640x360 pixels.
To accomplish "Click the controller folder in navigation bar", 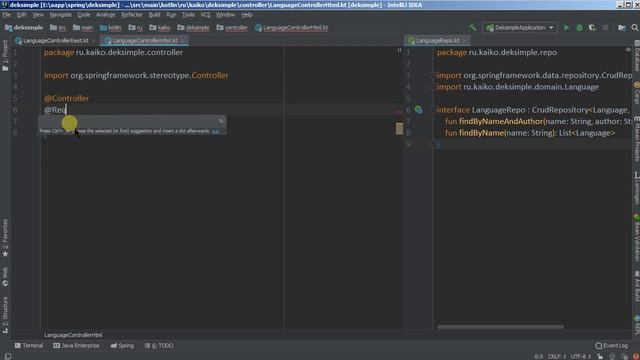I will coord(232,28).
